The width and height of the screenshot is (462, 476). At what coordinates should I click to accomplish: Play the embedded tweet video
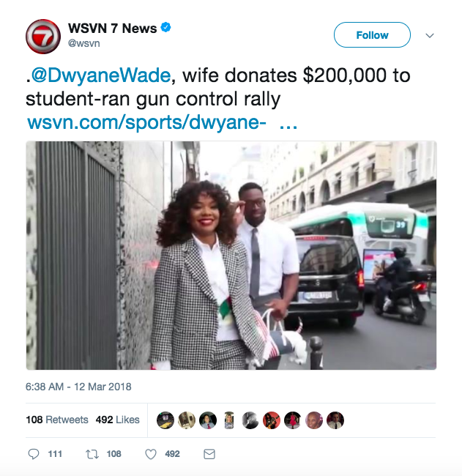(231, 256)
